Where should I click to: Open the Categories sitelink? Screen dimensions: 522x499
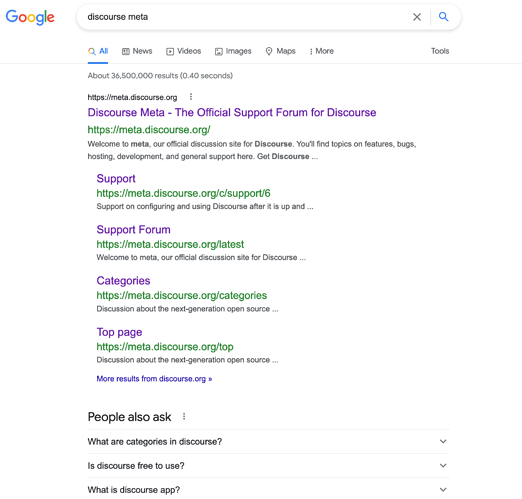coord(123,281)
